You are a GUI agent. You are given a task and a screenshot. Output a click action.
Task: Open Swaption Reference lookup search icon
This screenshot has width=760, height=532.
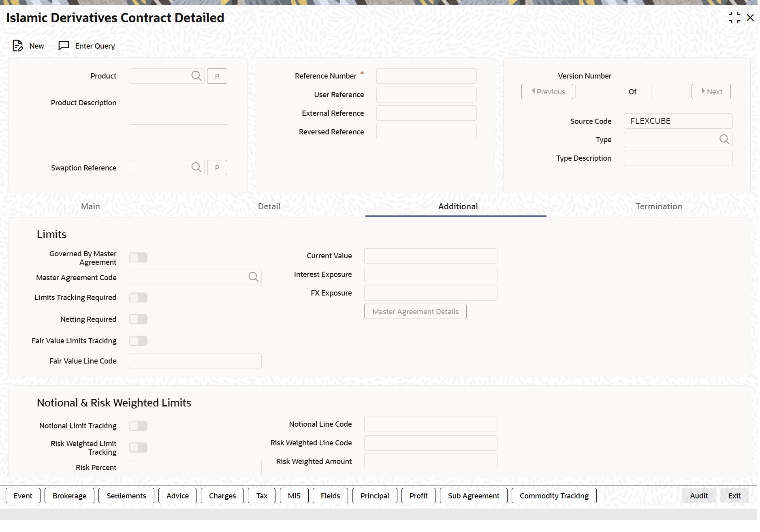click(x=196, y=167)
